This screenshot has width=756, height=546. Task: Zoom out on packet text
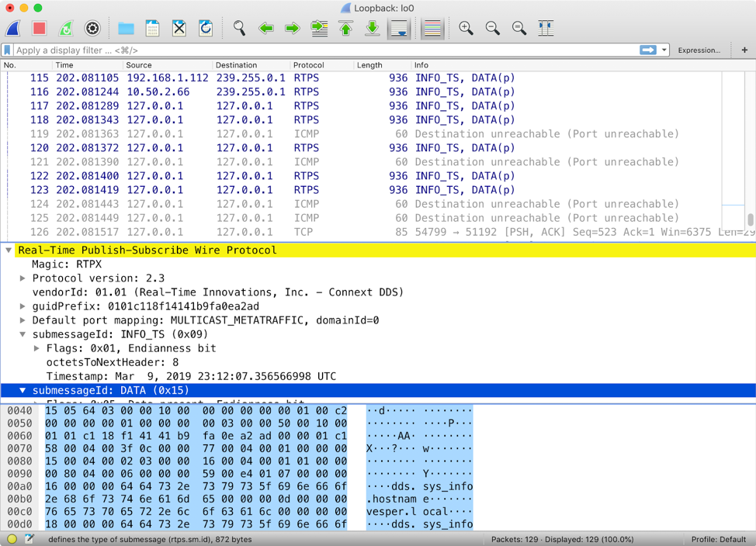[x=492, y=29]
